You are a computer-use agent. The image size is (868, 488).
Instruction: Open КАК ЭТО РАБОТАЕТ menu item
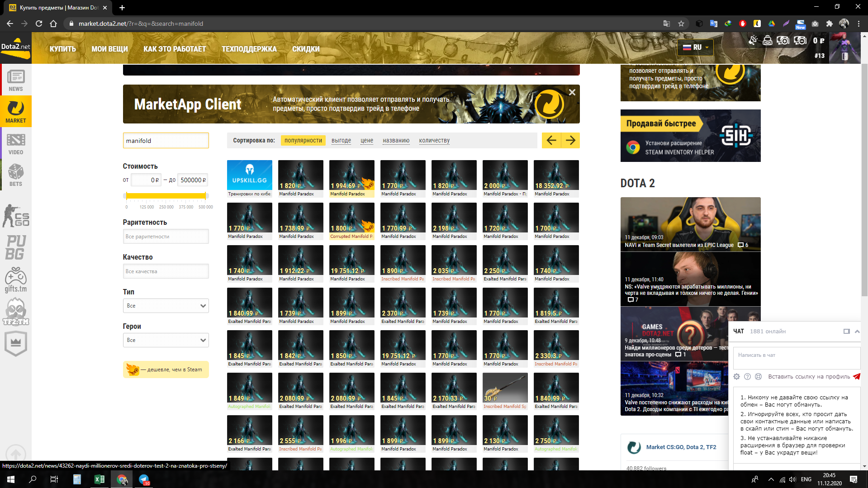(x=175, y=49)
